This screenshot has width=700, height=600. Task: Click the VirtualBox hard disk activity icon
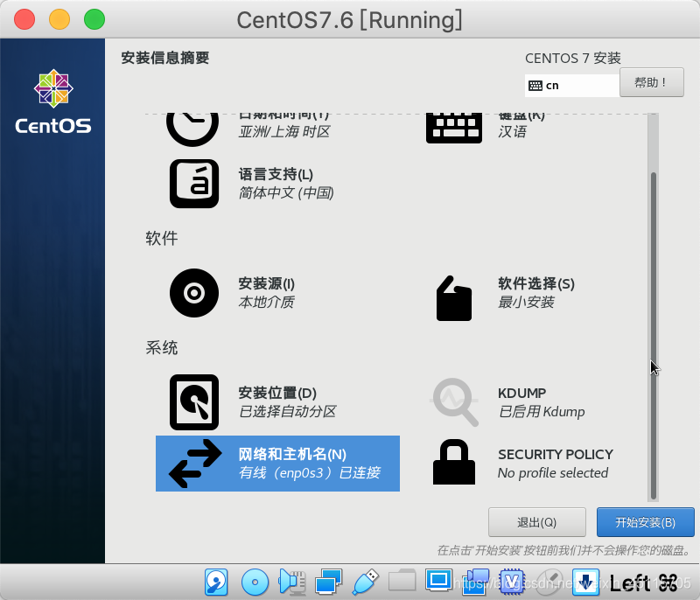[x=216, y=583]
